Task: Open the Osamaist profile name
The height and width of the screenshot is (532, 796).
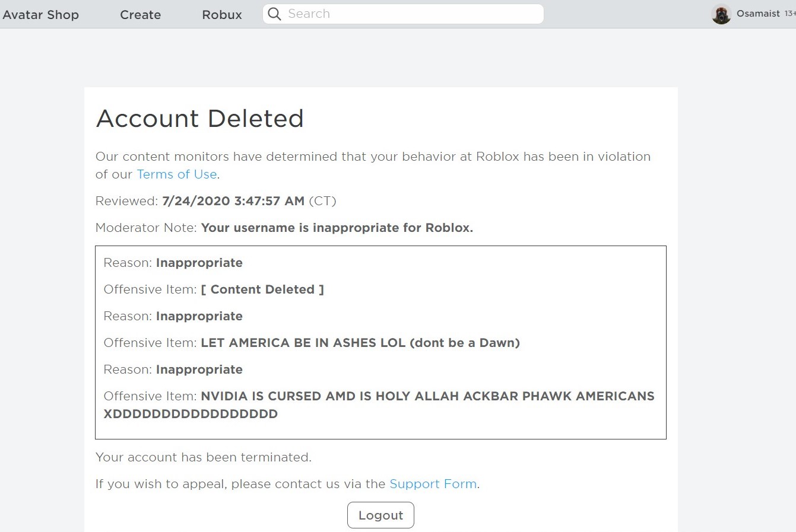Action: [x=758, y=14]
